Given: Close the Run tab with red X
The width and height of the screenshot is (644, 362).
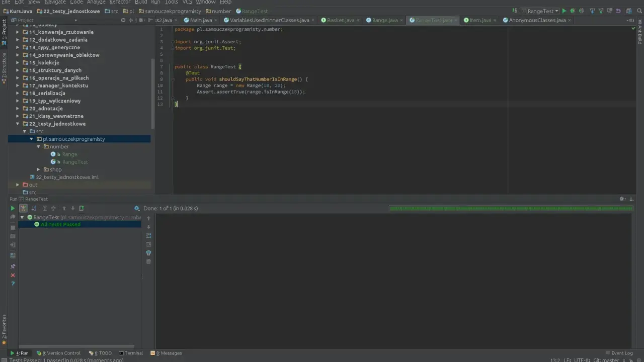Looking at the screenshot, I should pyautogui.click(x=13, y=276).
